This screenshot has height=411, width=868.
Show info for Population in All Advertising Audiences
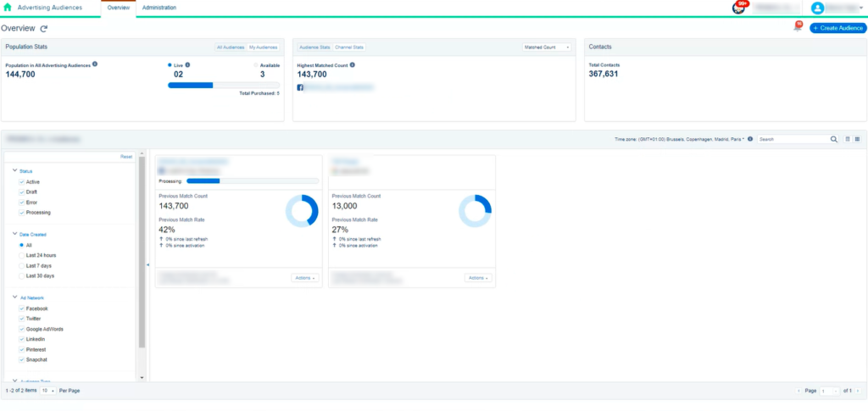(95, 64)
